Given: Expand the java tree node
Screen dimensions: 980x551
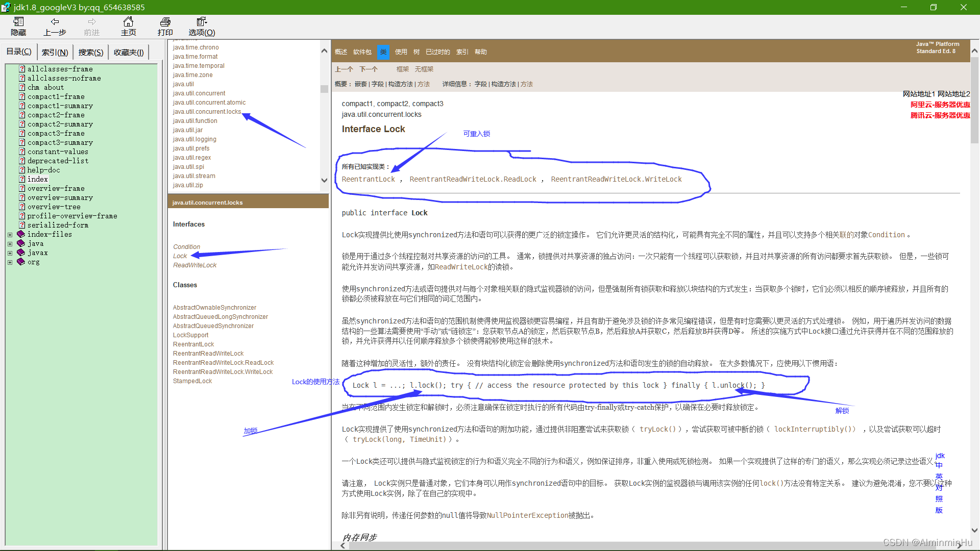Looking at the screenshot, I should click(10, 244).
